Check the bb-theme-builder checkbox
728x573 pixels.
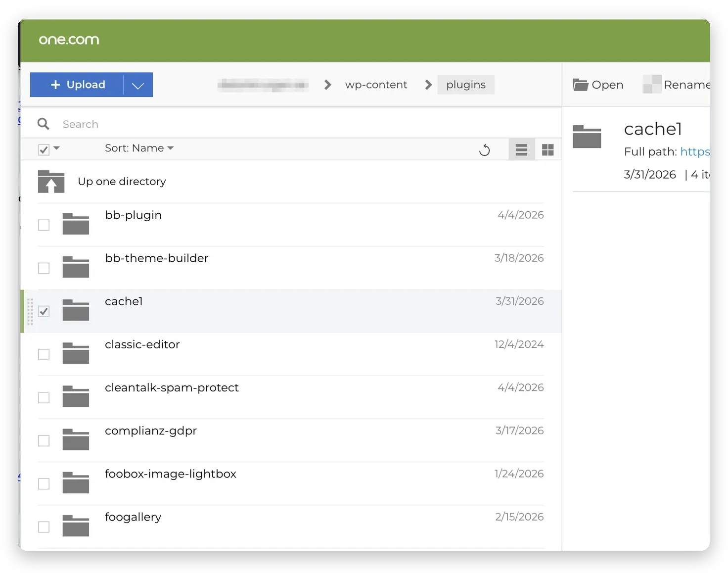(44, 268)
